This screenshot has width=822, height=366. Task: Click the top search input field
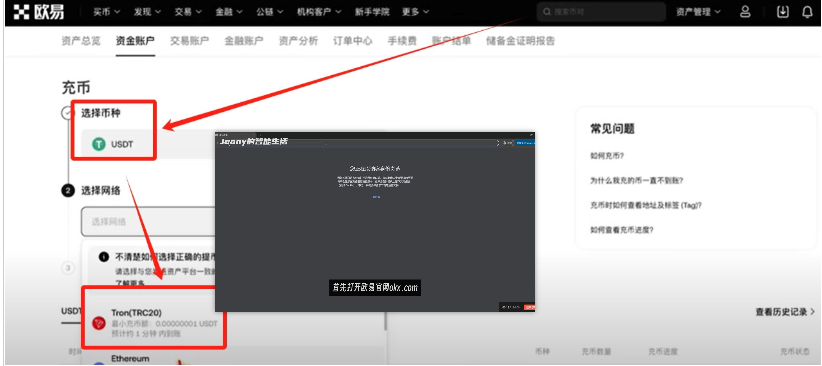(x=601, y=12)
